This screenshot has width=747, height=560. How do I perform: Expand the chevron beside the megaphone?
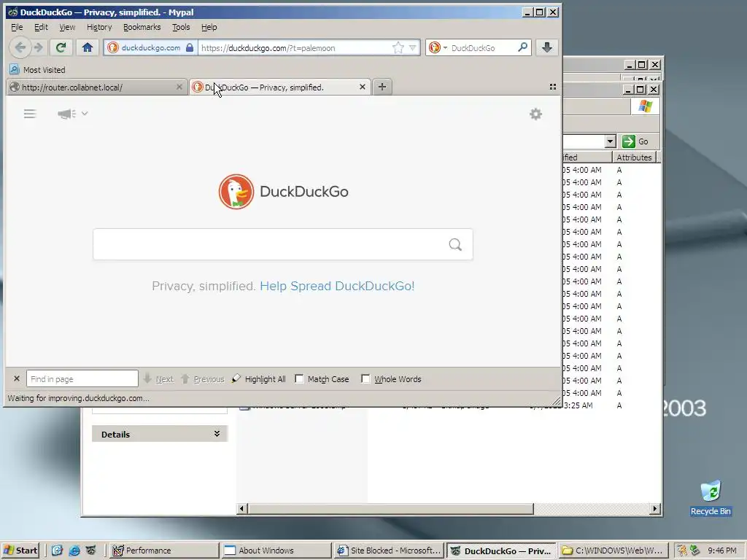point(85,113)
